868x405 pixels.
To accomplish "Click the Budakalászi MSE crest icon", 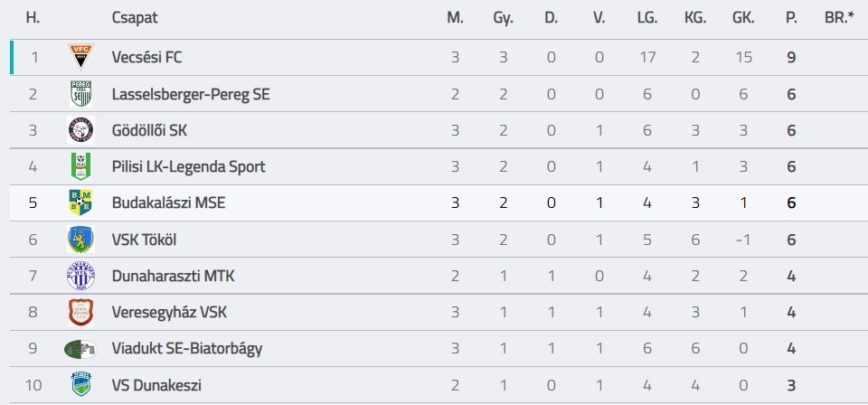I will tap(80, 202).
